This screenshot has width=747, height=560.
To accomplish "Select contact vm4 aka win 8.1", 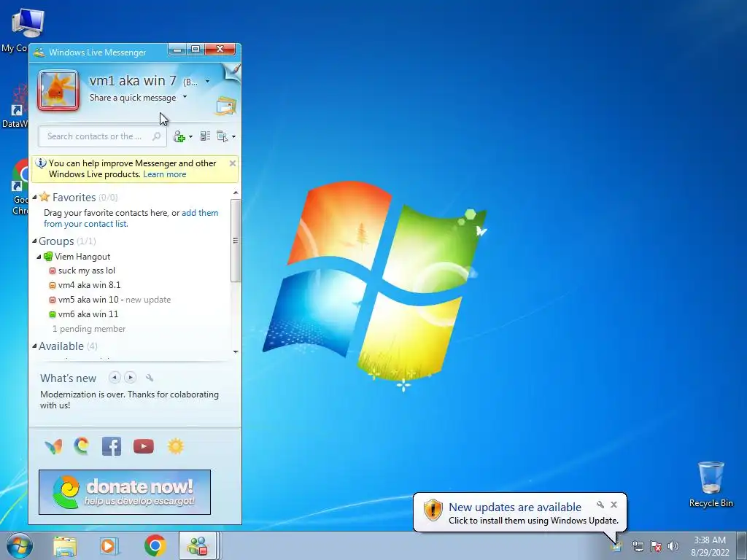I will coord(89,285).
